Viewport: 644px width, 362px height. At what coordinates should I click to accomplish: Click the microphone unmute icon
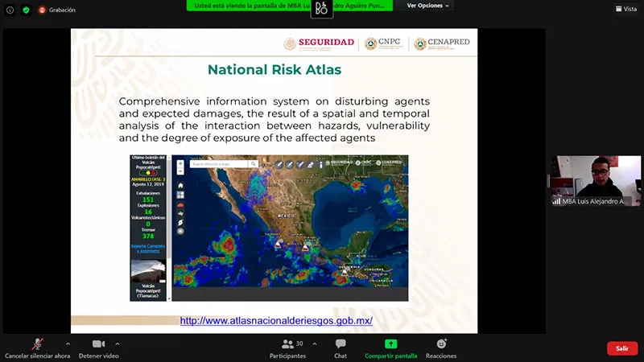pyautogui.click(x=37, y=343)
